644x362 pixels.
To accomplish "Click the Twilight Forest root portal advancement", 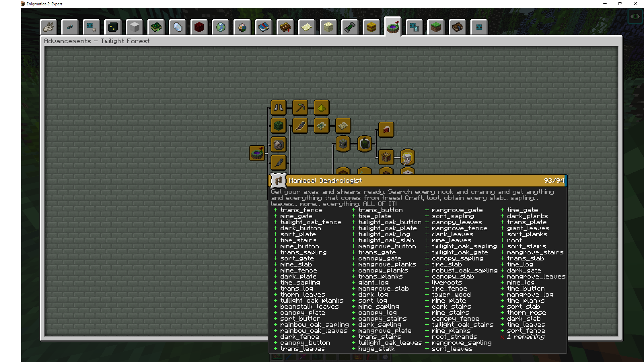I will (257, 153).
